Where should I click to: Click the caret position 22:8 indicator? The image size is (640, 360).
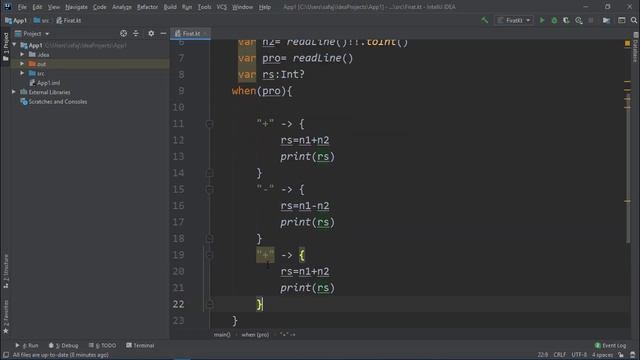point(543,355)
